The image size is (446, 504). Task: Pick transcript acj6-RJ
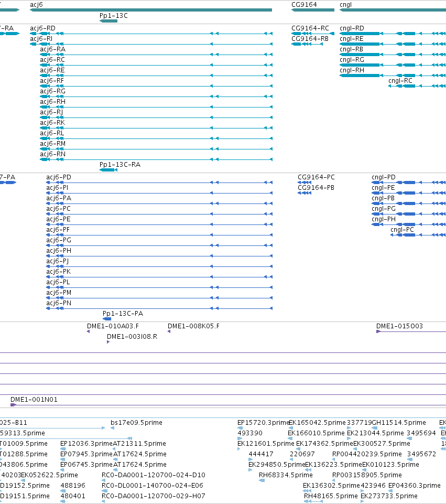click(51, 112)
